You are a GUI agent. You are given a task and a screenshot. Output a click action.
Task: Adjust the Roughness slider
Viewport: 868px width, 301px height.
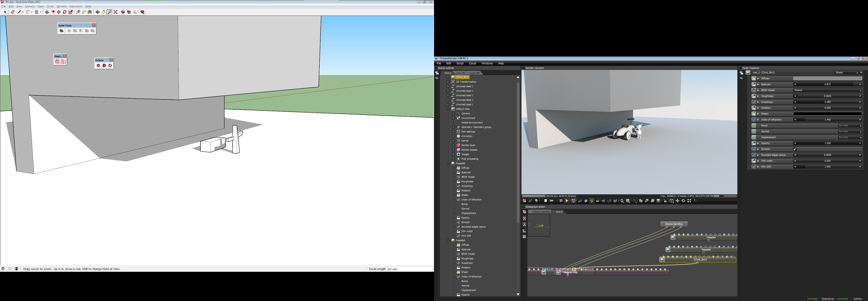coord(827,96)
